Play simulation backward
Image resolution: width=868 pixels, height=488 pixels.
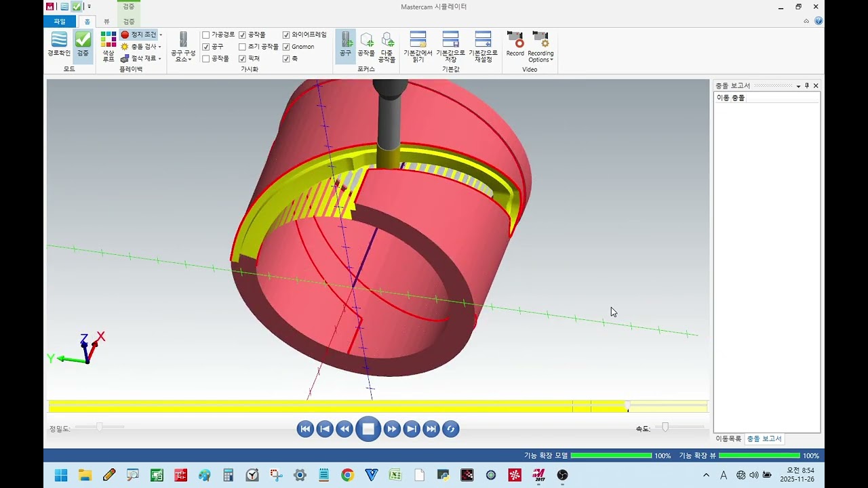344,429
